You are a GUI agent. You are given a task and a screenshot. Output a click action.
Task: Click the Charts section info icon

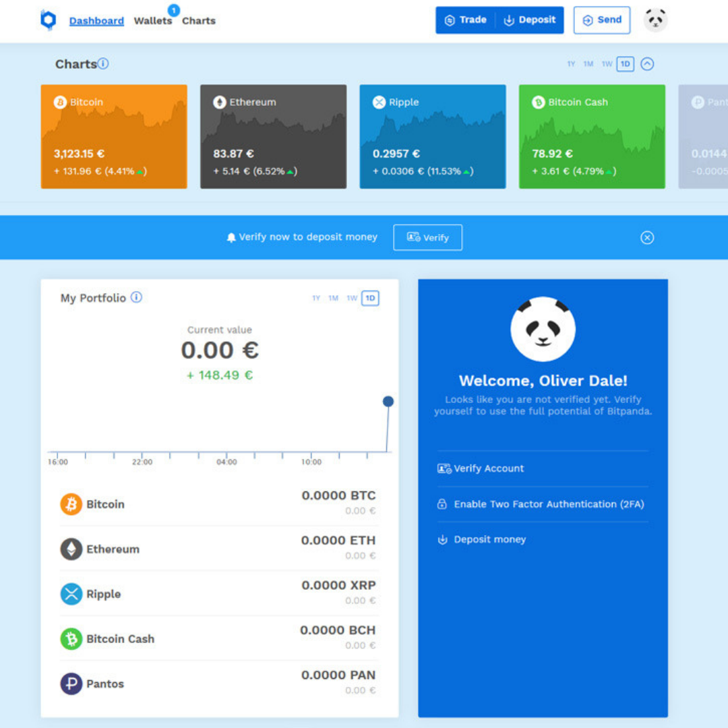[104, 63]
